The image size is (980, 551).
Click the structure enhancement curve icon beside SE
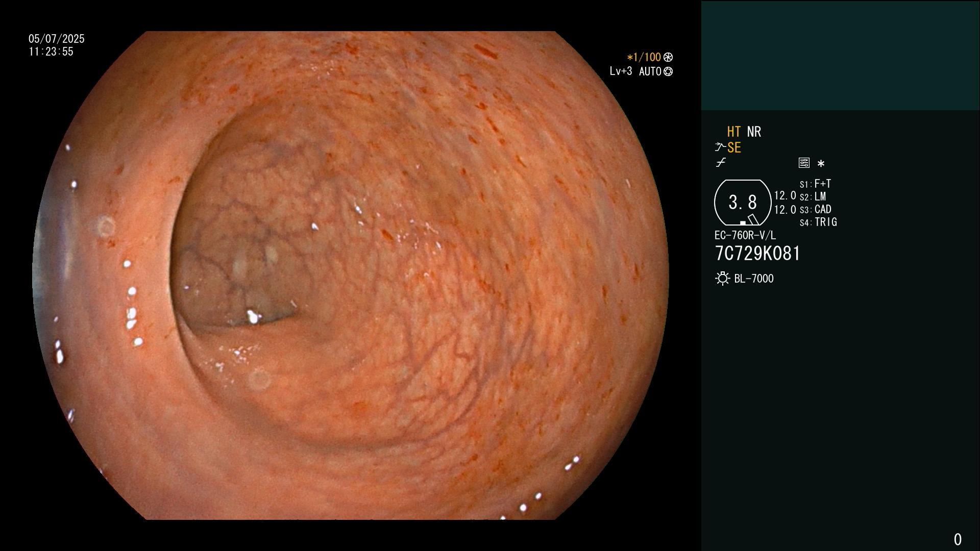(720, 147)
